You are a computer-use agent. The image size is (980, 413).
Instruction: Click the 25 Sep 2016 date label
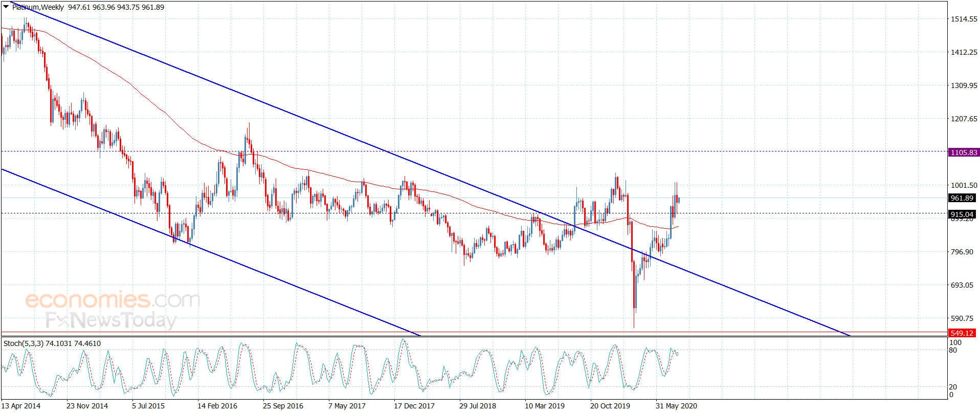(283, 406)
